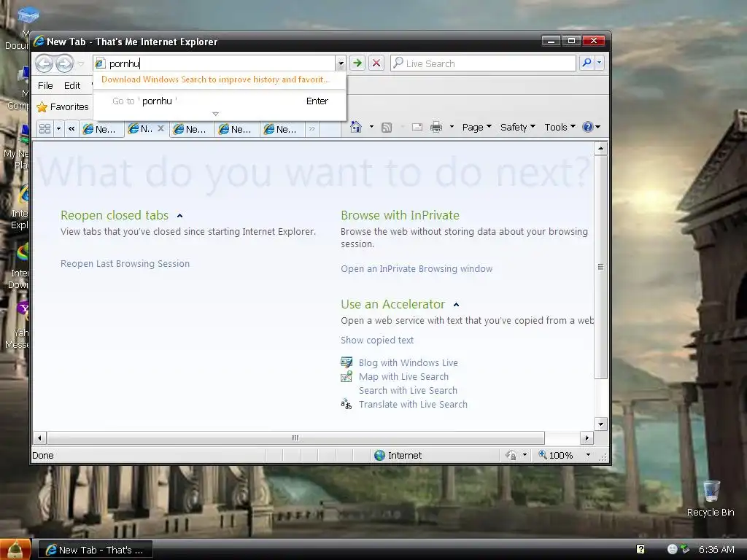Open the zoom level dropdown arrow
Screen dimensions: 747x560
coord(589,455)
